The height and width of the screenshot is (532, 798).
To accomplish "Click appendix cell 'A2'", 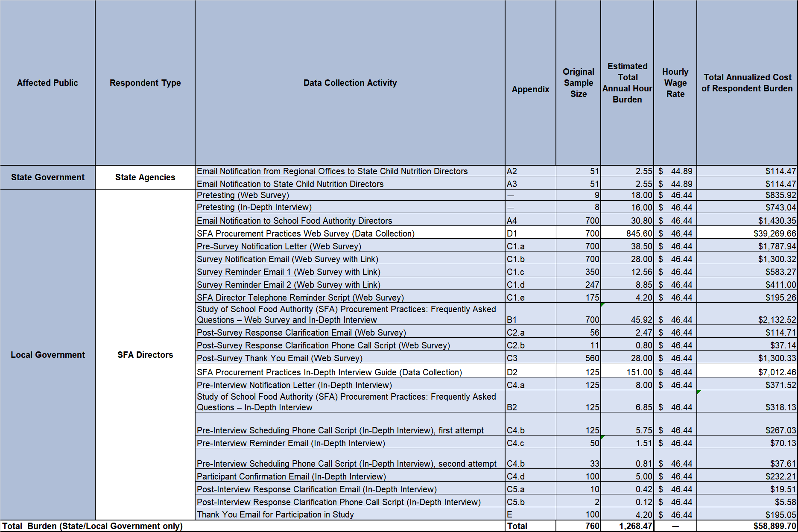I will (530, 171).
